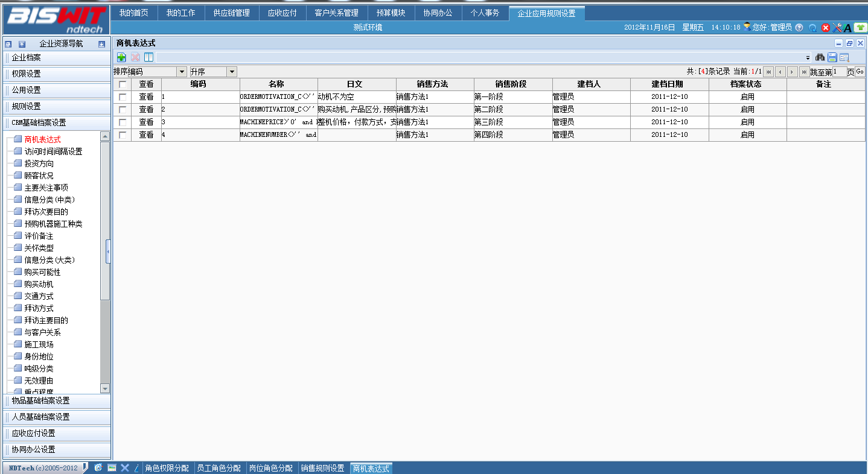Expand the 公用设置 navigation section

coord(57,90)
